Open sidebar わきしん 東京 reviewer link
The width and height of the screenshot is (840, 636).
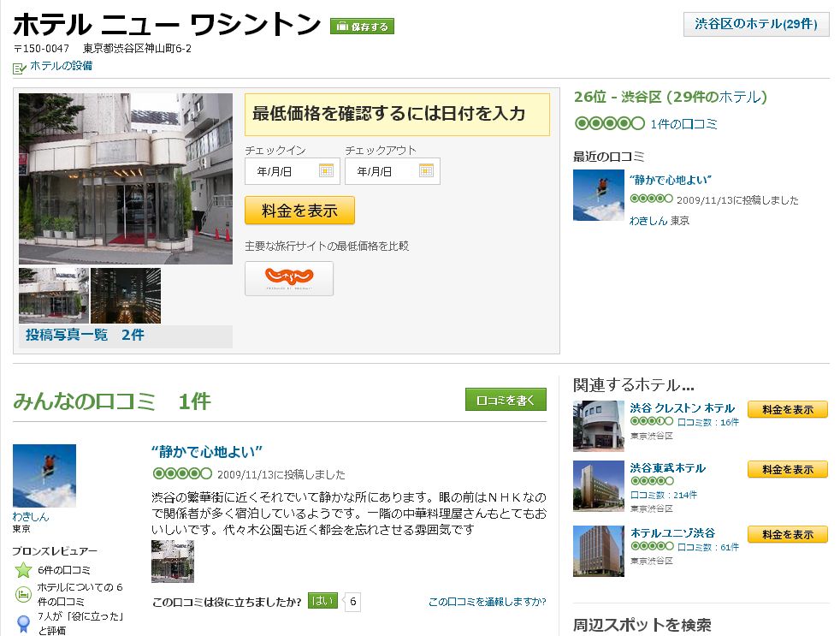pyautogui.click(x=660, y=221)
